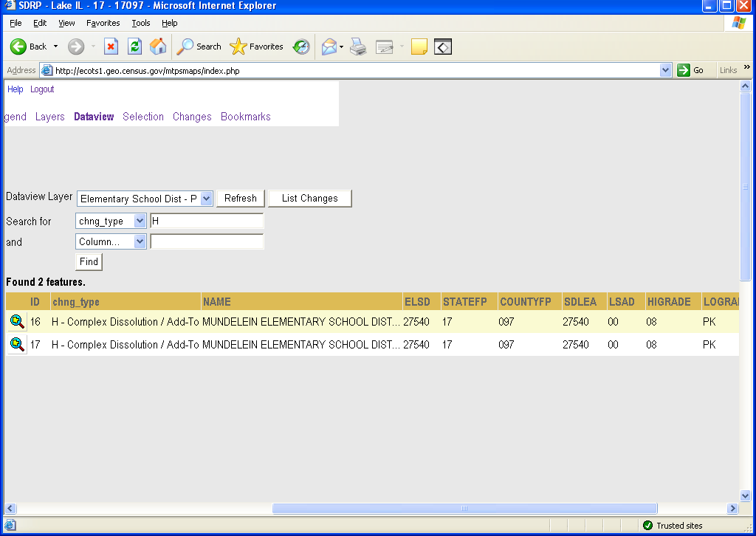Zoom to feature ID 17 magnifier icon

pos(16,345)
